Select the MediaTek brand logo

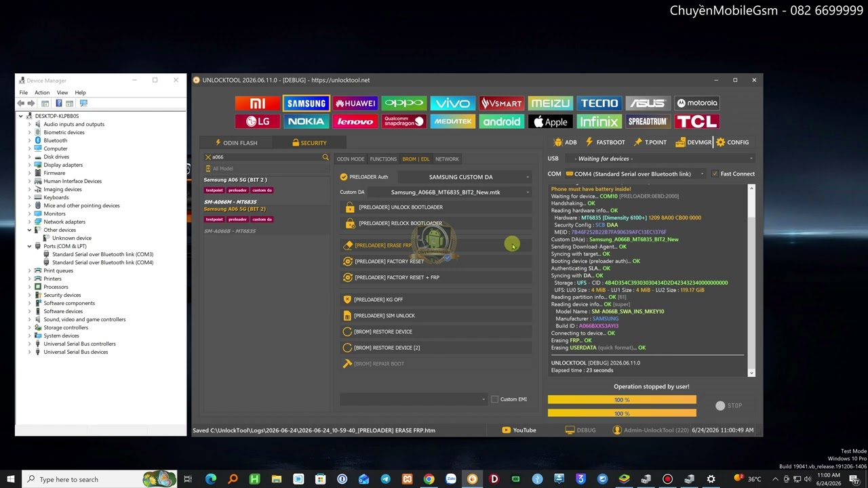[x=453, y=121]
